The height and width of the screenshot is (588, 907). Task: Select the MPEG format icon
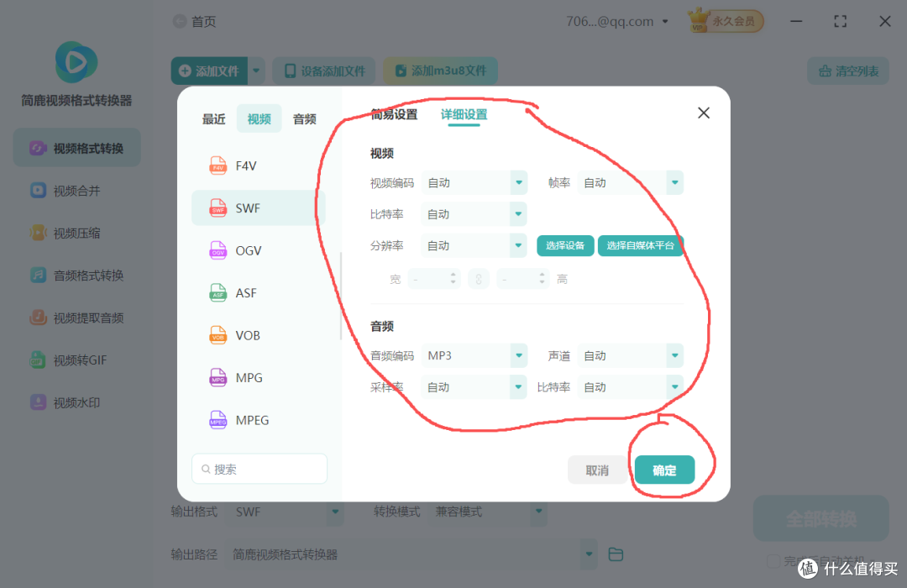[x=218, y=420]
